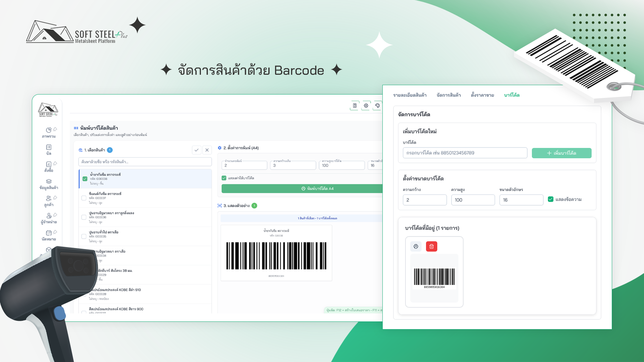Click the เพิ่มบาร์โค้ด add button
Viewport: 644px width, 362px height.
[561, 153]
